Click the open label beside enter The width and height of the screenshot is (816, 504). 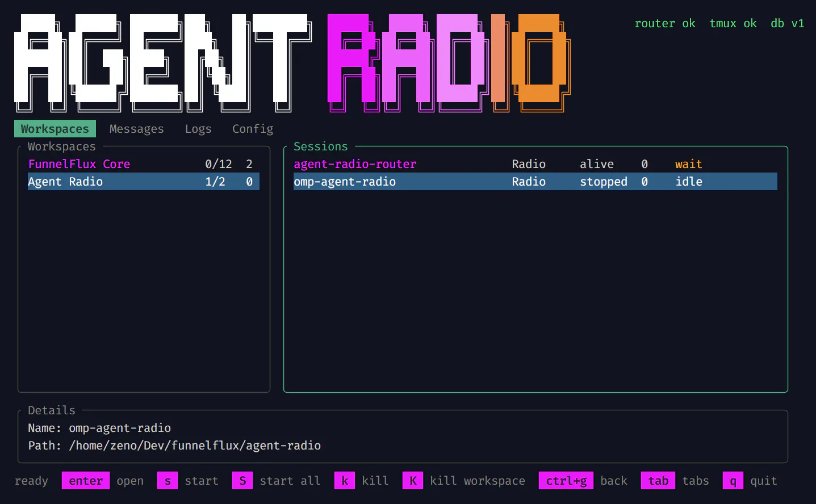[130, 481]
